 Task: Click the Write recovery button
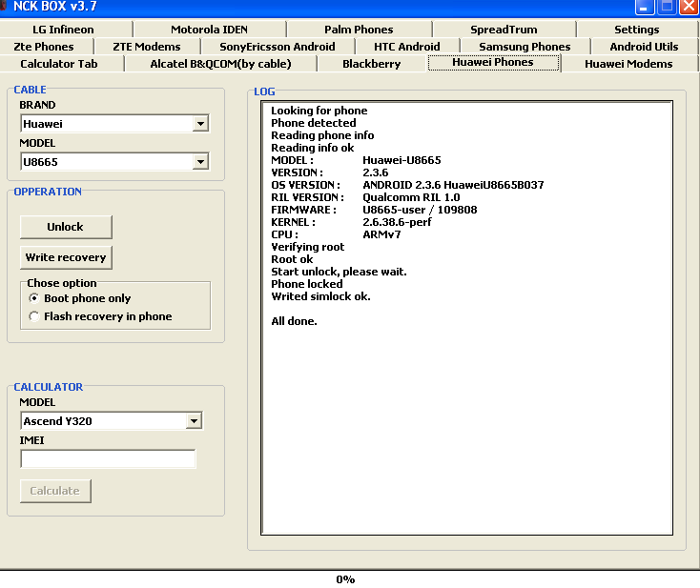[x=66, y=257]
